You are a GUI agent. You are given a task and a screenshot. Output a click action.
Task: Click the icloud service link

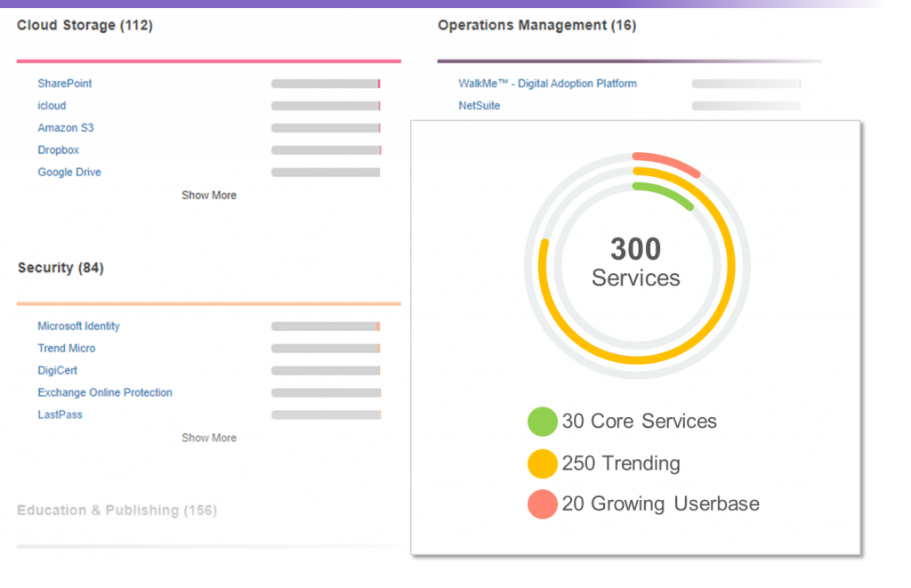52,106
